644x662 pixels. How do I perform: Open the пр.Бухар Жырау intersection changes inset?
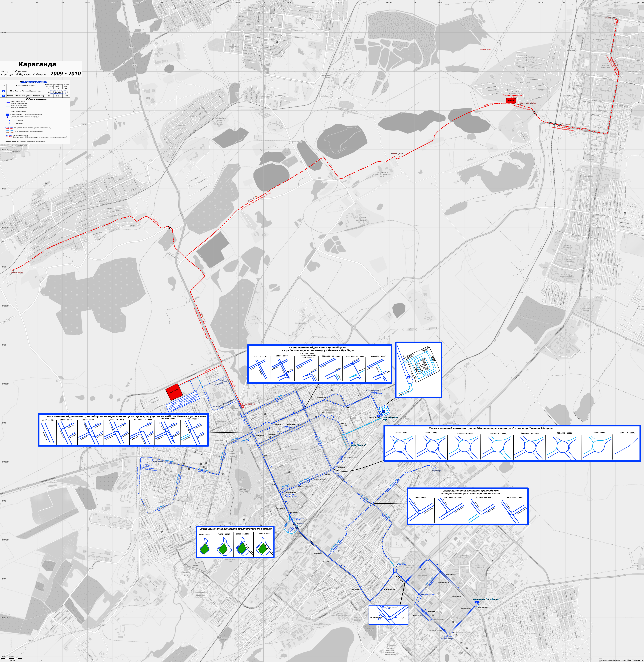[123, 430]
